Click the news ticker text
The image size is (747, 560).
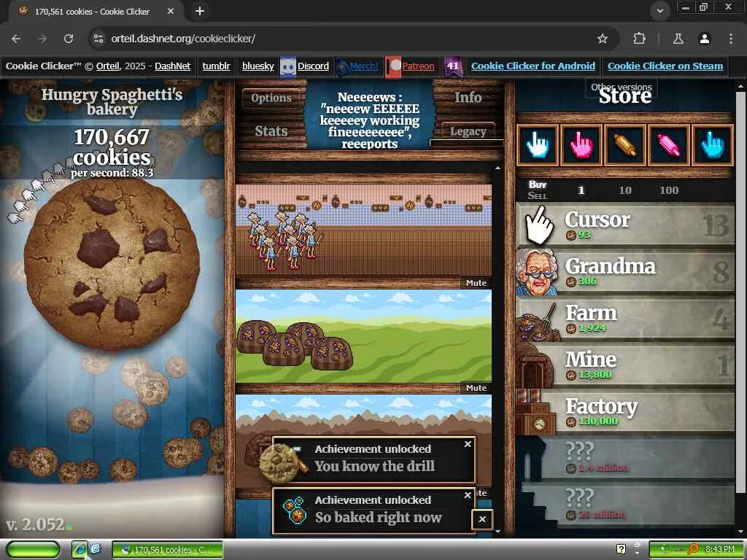pos(370,120)
